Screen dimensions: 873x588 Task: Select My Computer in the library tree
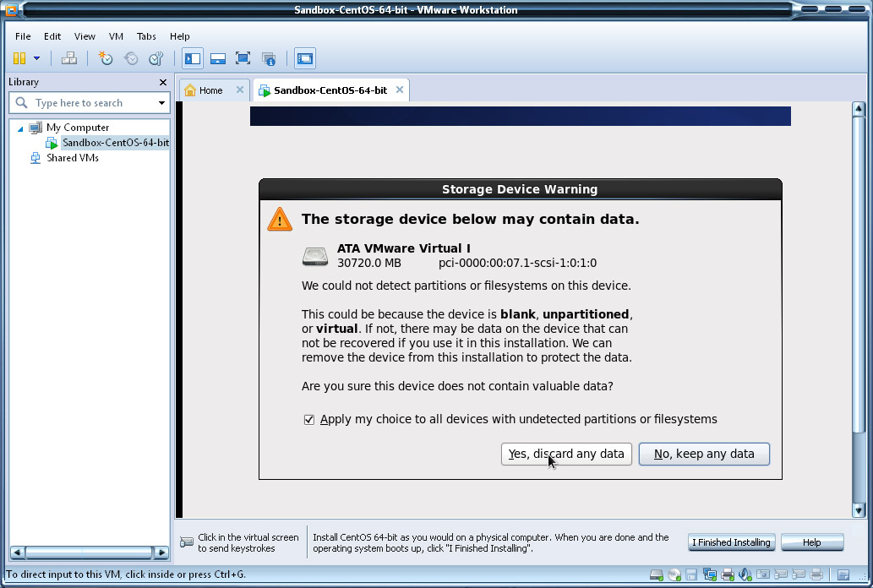tap(78, 128)
